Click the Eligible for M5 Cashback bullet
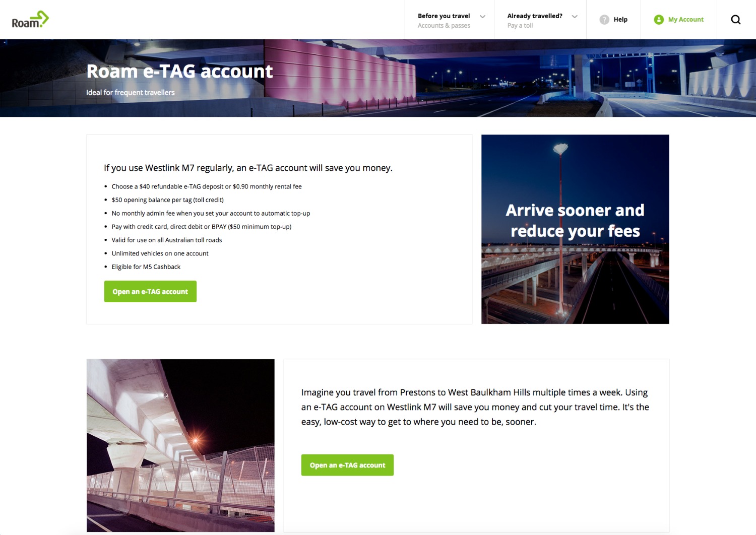The image size is (756, 535). pyautogui.click(x=146, y=267)
